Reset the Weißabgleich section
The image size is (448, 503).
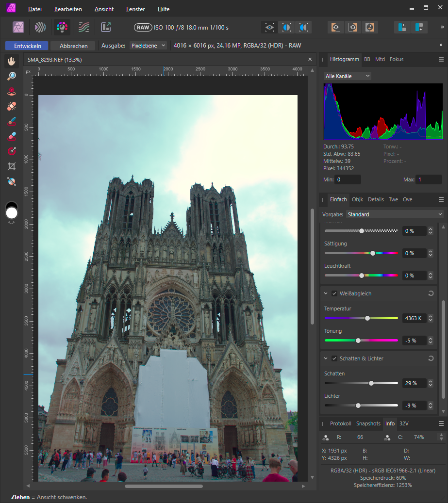click(431, 293)
